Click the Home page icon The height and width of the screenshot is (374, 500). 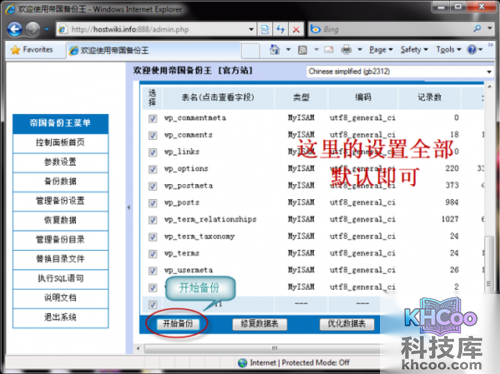[x=275, y=50]
